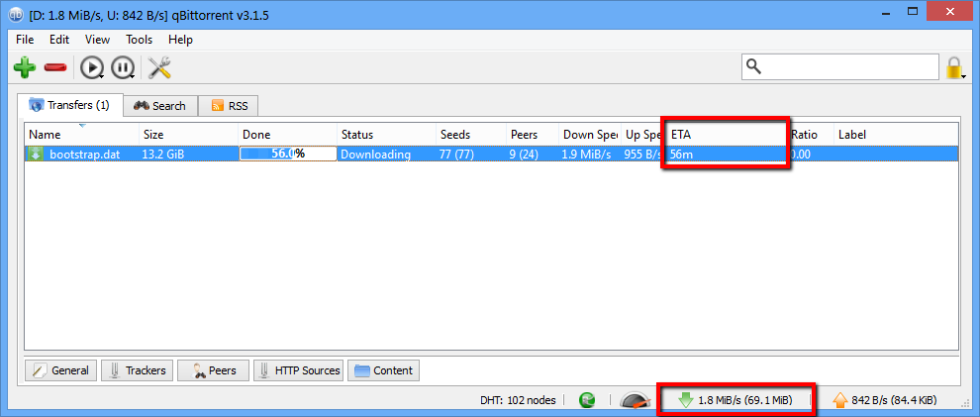The height and width of the screenshot is (417, 980).
Task: Toggle alternative speed limits speedometer icon
Action: (x=634, y=400)
